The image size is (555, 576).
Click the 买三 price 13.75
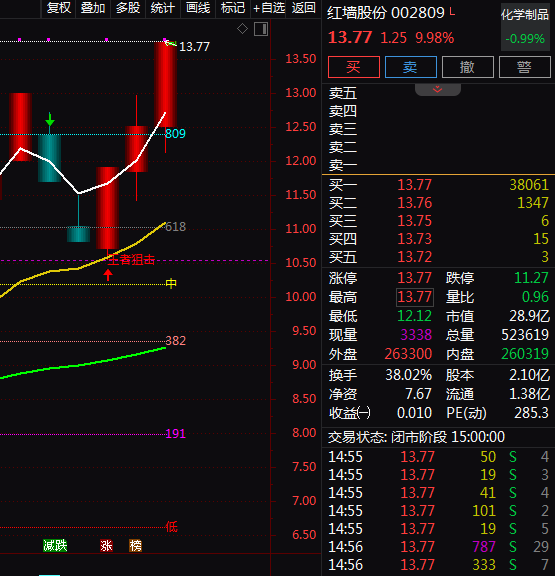(414, 221)
